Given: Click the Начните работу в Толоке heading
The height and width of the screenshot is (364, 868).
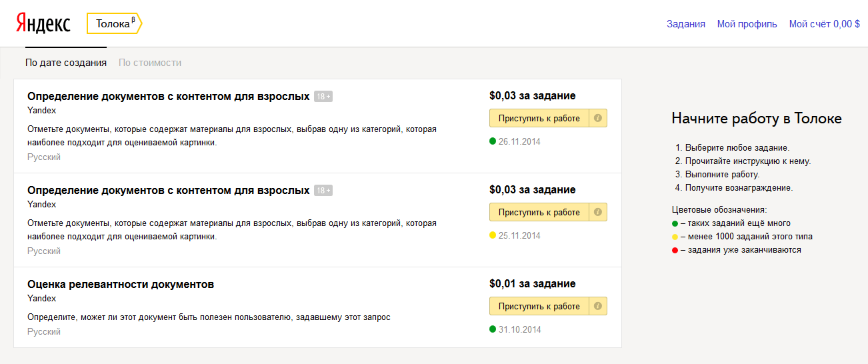Looking at the screenshot, I should 757,119.
